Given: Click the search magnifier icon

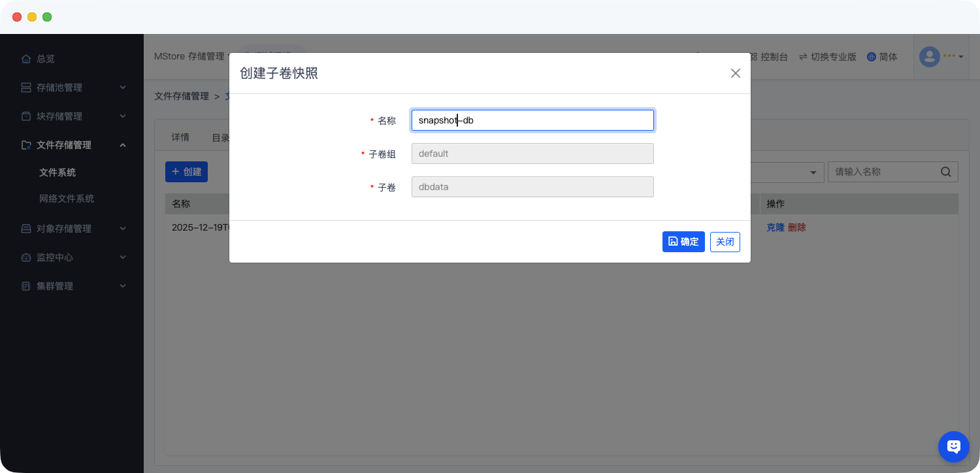Looking at the screenshot, I should pos(946,172).
